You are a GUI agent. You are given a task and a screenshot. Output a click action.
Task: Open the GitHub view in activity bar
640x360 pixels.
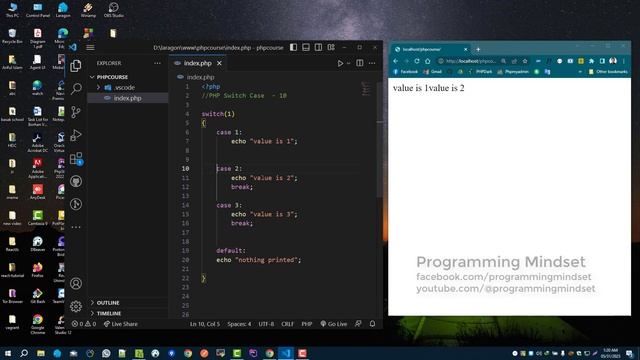pos(76,181)
